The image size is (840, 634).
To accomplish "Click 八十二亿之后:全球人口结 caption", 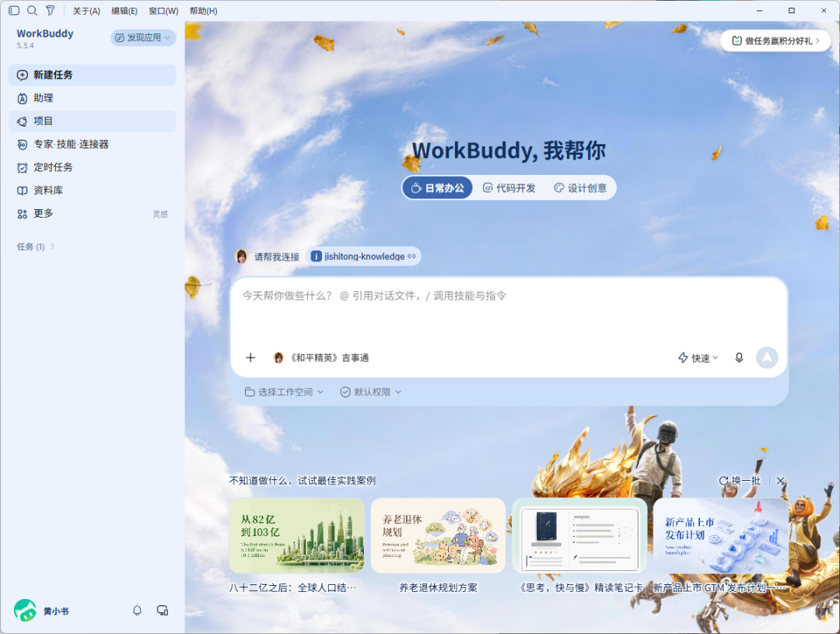I will 292,588.
